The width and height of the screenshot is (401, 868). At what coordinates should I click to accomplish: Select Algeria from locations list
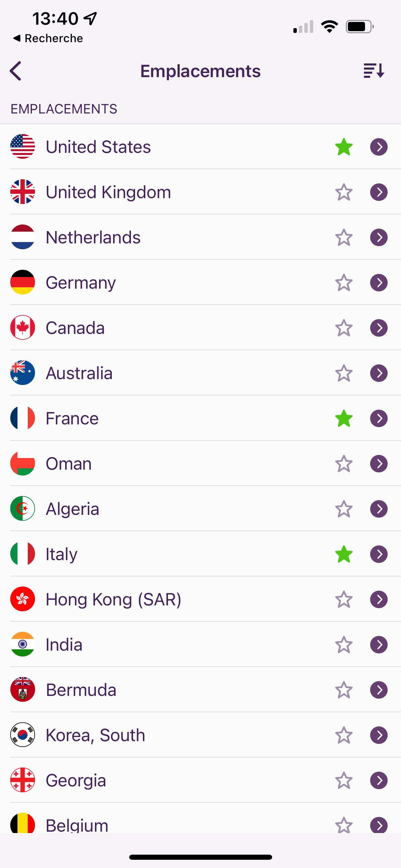coord(200,509)
